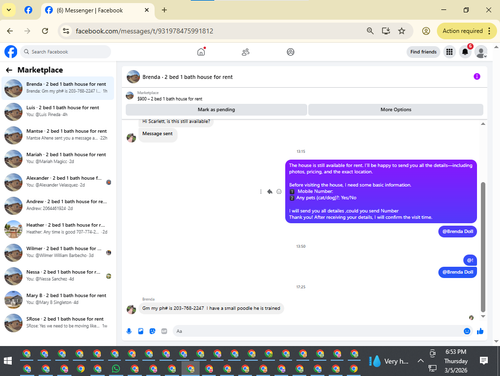500x376 pixels.
Task: Open the tab search dropdown
Action: click(9, 10)
